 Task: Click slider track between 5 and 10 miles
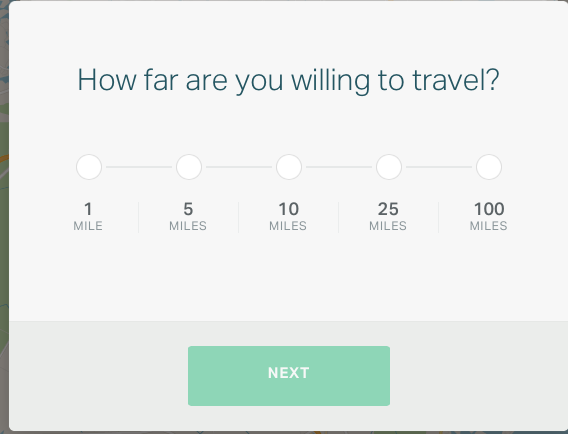239,167
